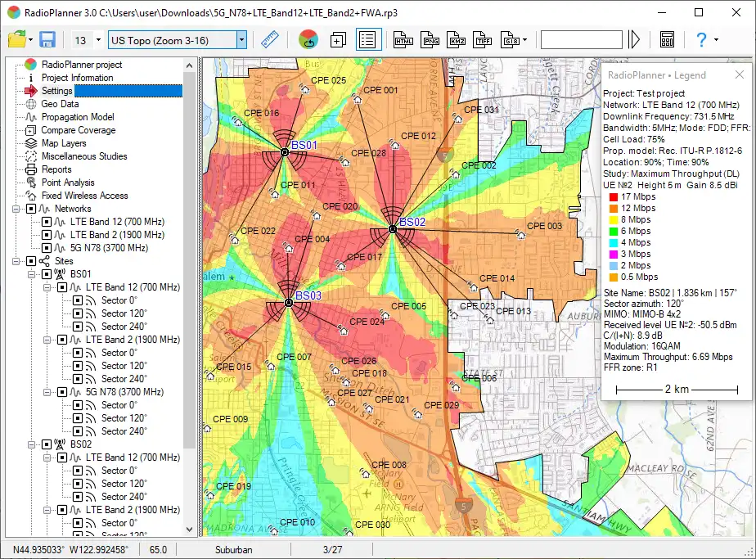Open the help menu dropdown arrow
This screenshot has height=559, width=756.
(716, 40)
